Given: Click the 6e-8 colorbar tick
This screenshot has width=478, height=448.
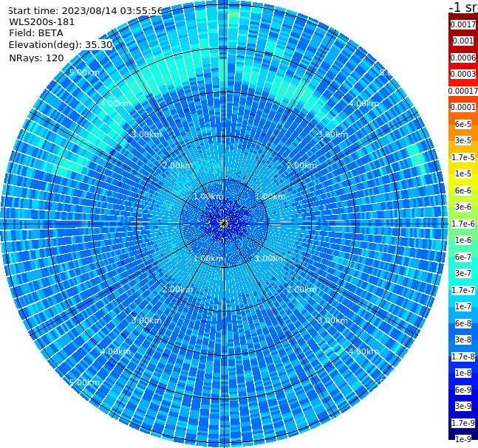Looking at the screenshot, I should tap(463, 323).
